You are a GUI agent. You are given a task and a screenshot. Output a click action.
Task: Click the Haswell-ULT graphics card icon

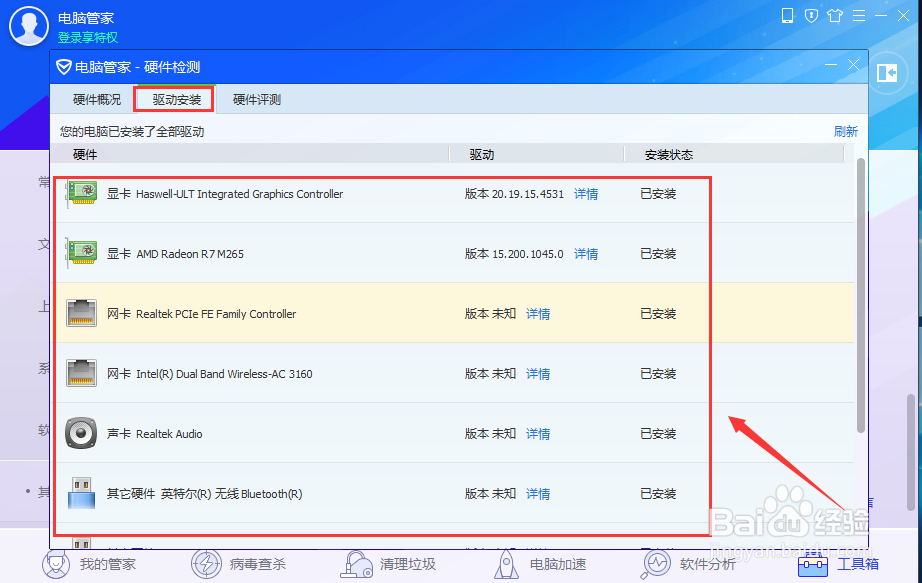[x=82, y=192]
